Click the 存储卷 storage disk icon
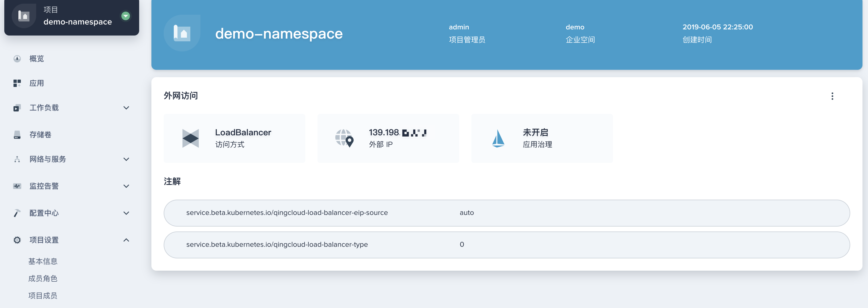Image resolution: width=868 pixels, height=308 pixels. click(17, 135)
